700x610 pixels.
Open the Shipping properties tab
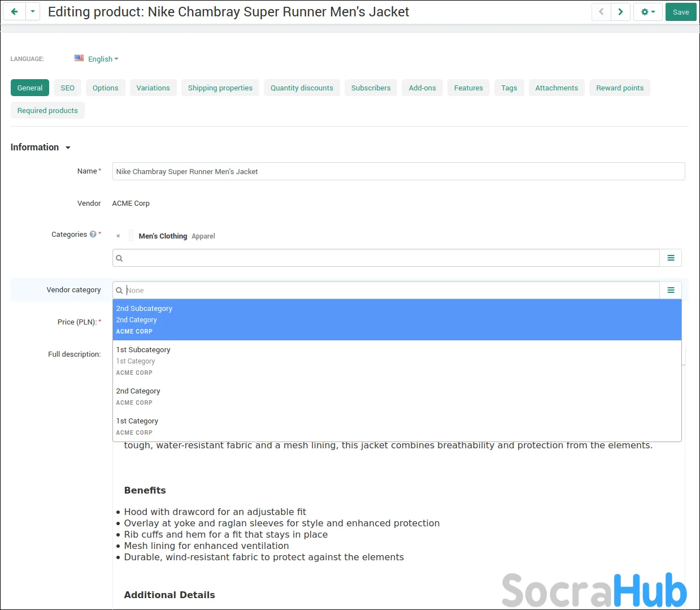click(x=220, y=88)
